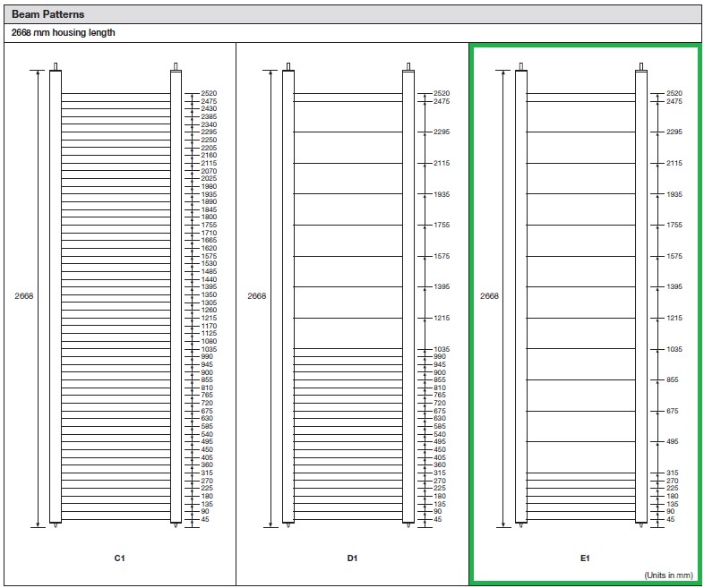Image resolution: width=704 pixels, height=588 pixels.
Task: Pick the 495 label in the E1 pattern
Action: (673, 442)
